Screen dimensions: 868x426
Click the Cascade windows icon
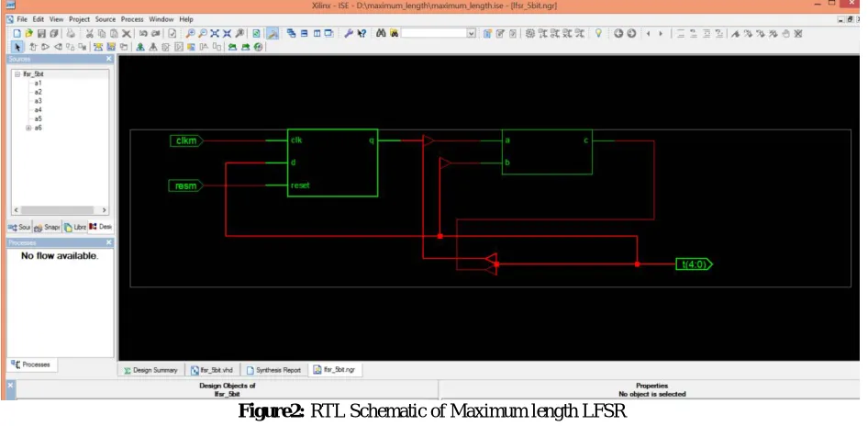(x=291, y=33)
